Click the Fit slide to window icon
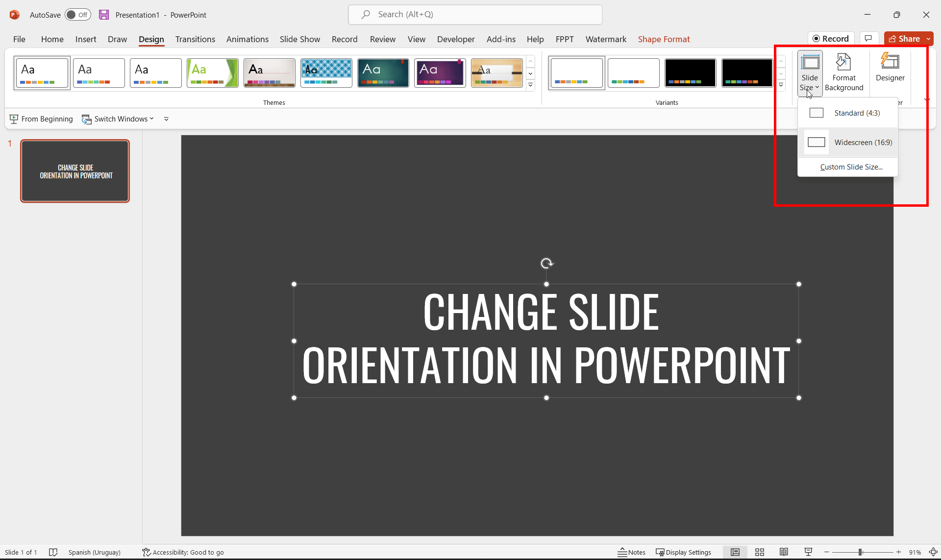Viewport: 941px width, 560px height. pyautogui.click(x=933, y=552)
